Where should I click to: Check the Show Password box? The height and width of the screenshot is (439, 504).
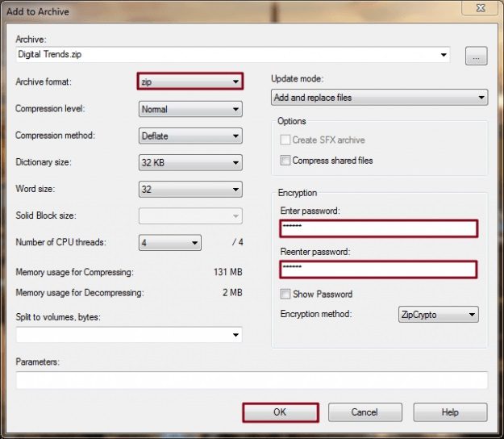click(285, 295)
